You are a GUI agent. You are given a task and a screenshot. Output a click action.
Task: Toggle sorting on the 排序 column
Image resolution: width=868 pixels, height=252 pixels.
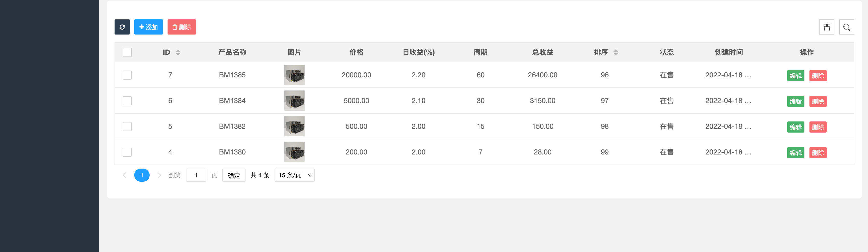point(615,52)
